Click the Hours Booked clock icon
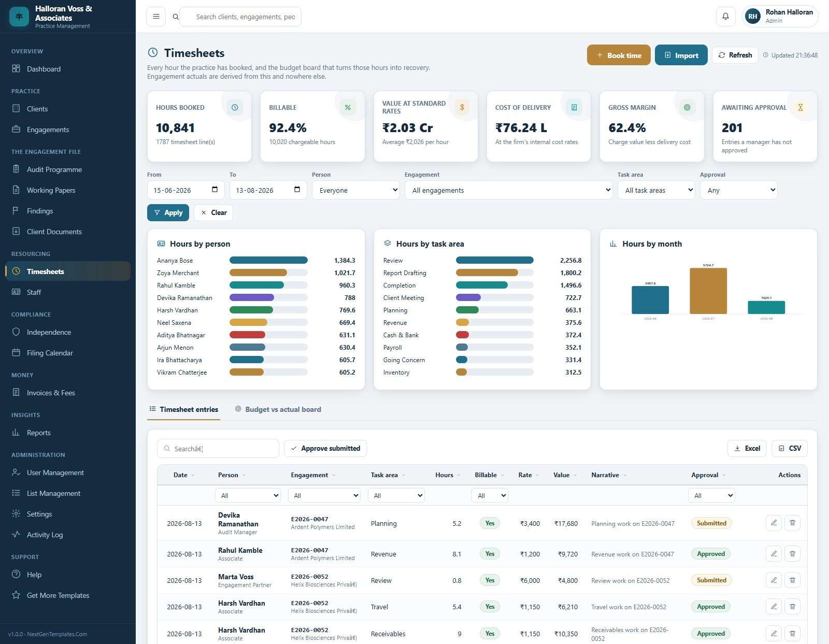This screenshot has width=829, height=644. pos(235,107)
